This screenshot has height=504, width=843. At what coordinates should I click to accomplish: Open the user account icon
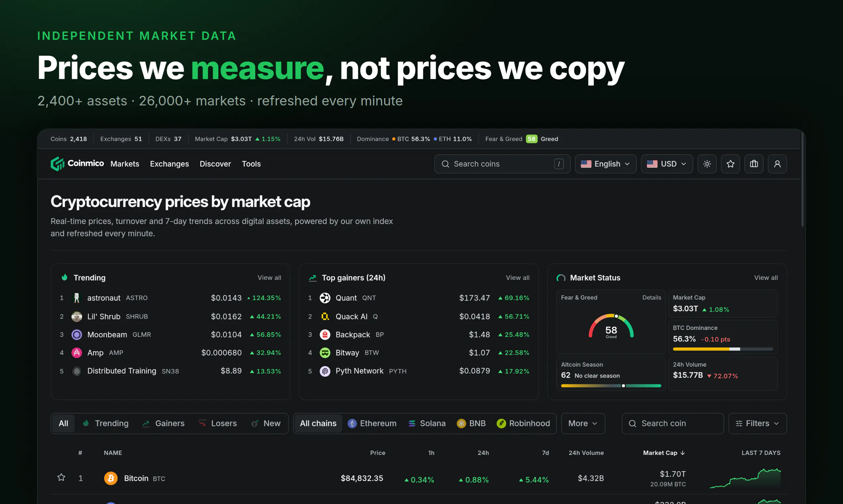tap(777, 164)
